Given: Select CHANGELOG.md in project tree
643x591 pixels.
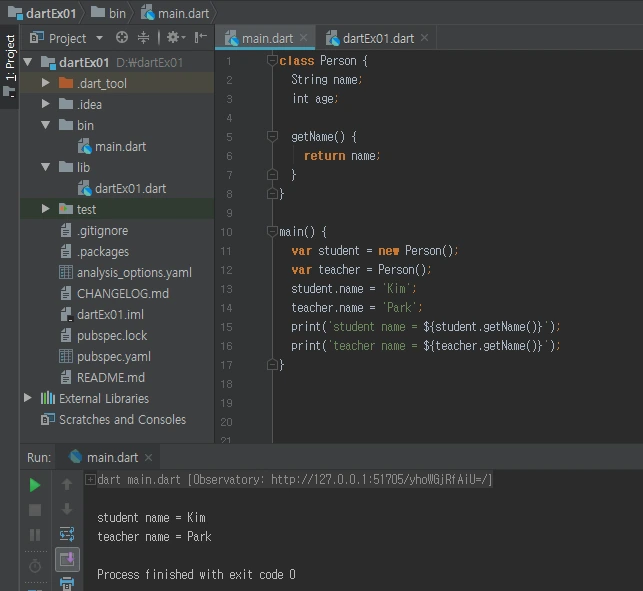Looking at the screenshot, I should click(123, 294).
